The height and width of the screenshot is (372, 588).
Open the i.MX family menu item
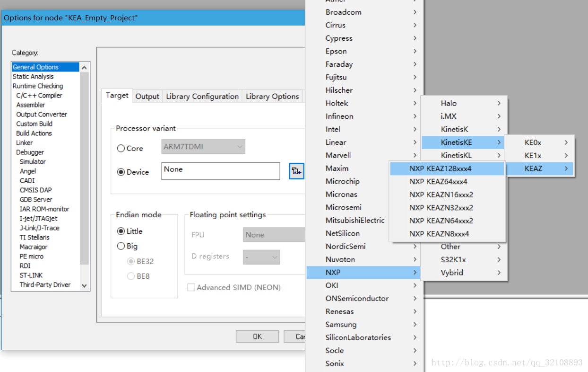[x=463, y=116]
